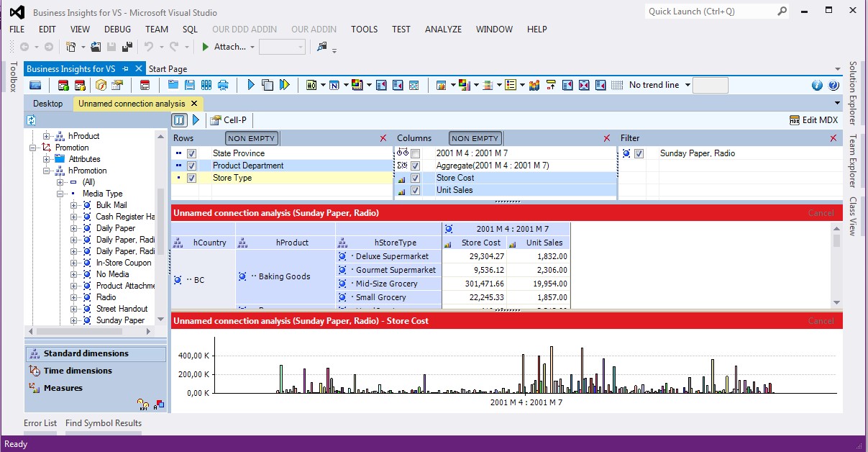The width and height of the screenshot is (868, 452).
Task: Click the Visual Studio logo icon
Action: tap(16, 12)
